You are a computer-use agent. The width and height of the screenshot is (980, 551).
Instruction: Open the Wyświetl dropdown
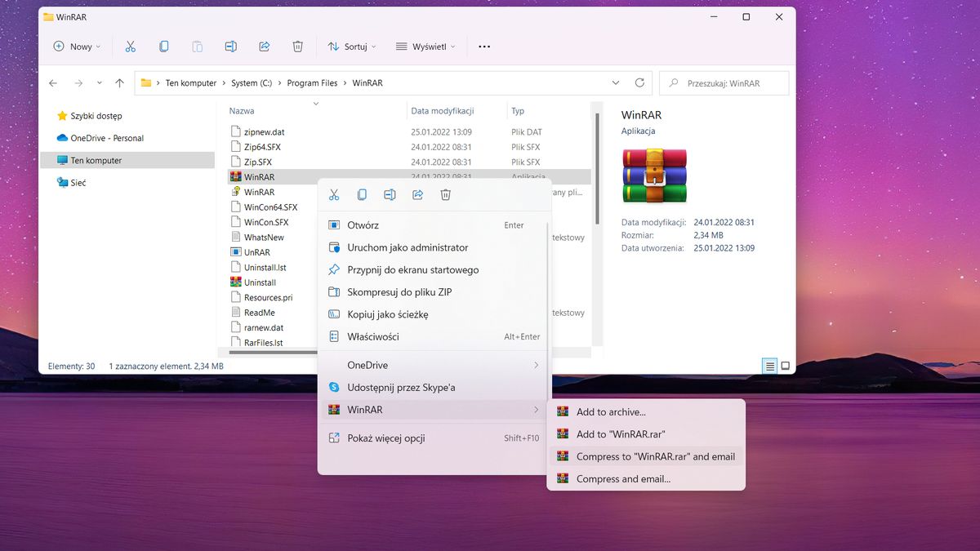point(425,47)
